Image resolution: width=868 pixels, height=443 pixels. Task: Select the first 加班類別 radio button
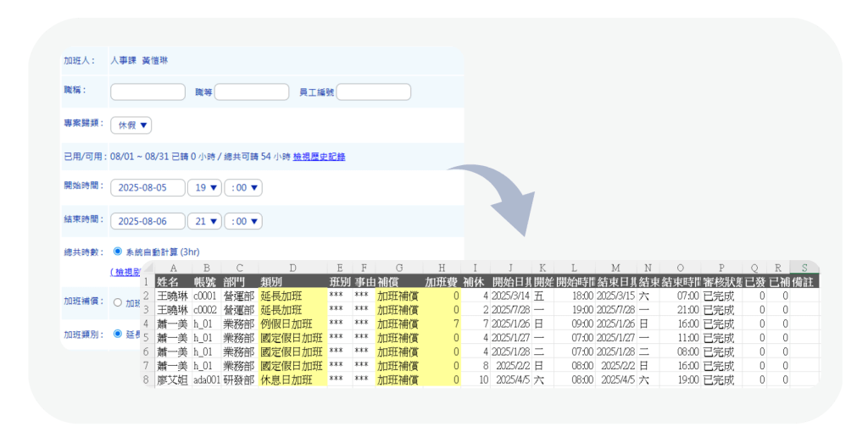(x=117, y=334)
